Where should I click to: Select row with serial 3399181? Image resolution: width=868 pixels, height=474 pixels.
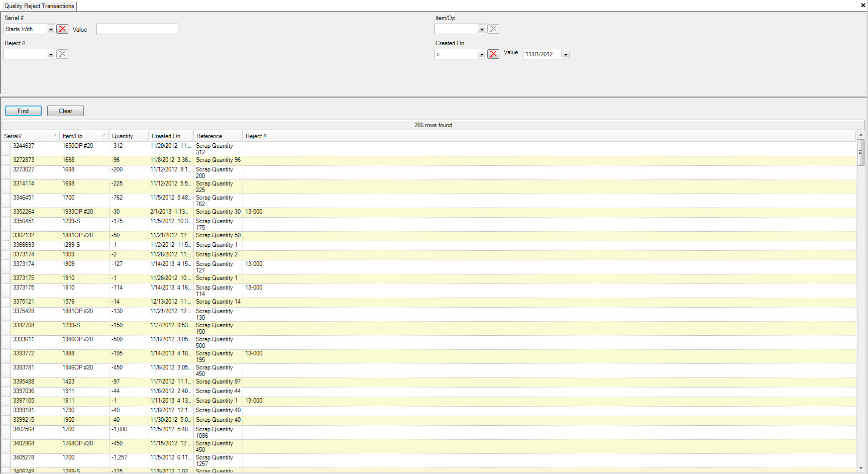(x=428, y=411)
